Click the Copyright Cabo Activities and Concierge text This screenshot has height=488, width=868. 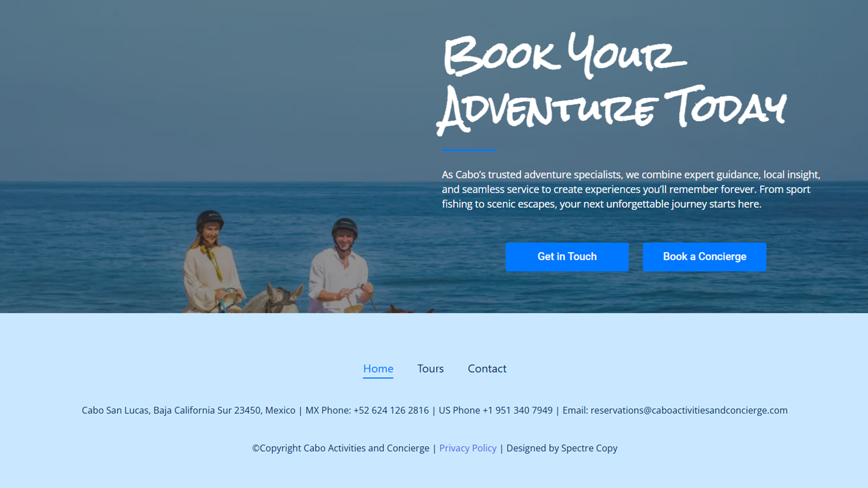pyautogui.click(x=341, y=448)
